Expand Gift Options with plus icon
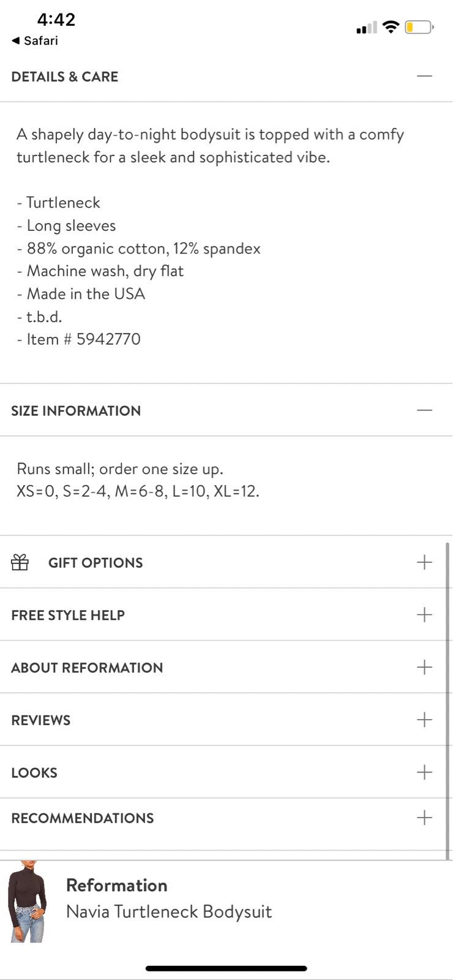 click(x=424, y=562)
